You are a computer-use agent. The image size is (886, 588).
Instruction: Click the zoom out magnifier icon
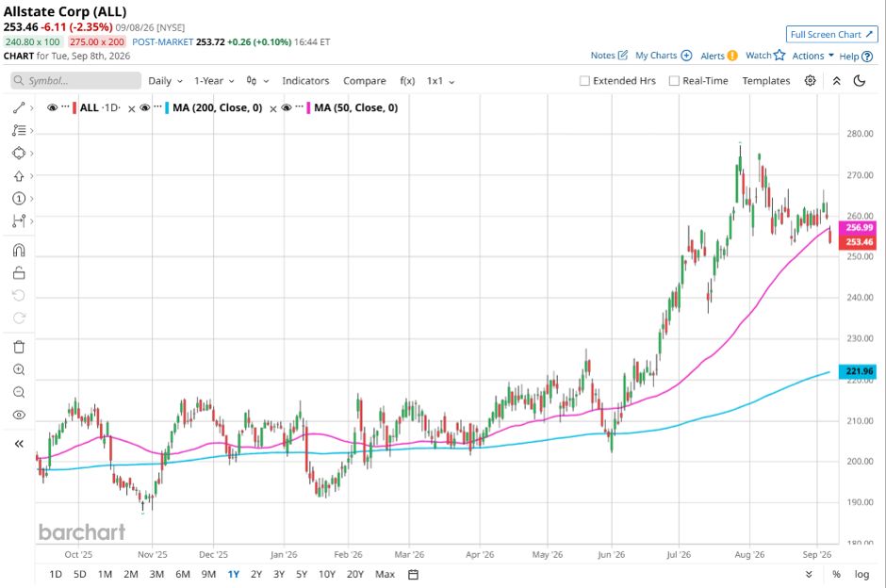tap(19, 392)
